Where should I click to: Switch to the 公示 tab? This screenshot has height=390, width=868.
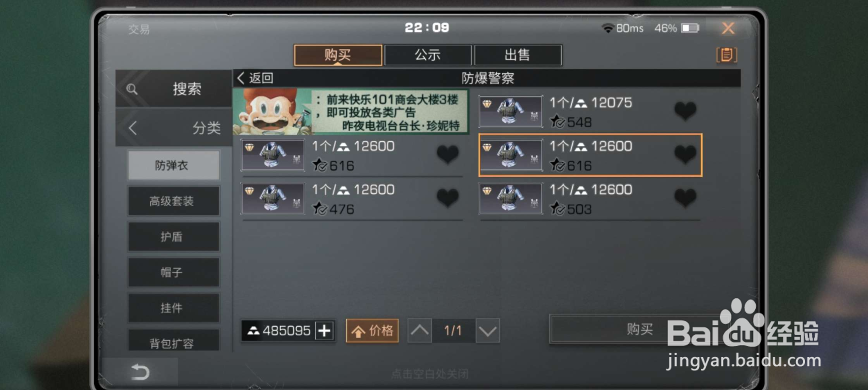coord(428,55)
